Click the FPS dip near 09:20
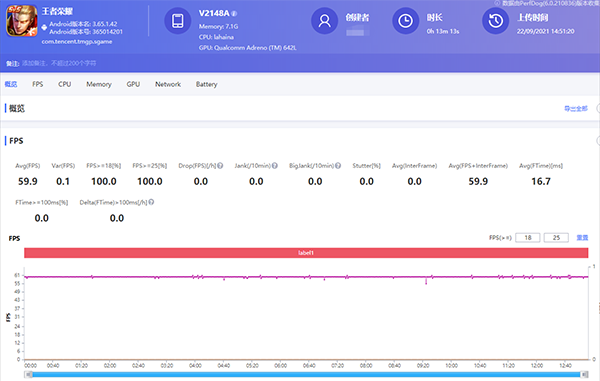 [x=426, y=281]
